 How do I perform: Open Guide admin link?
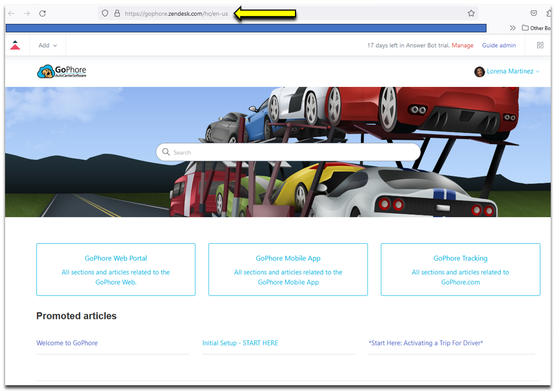[x=499, y=45]
